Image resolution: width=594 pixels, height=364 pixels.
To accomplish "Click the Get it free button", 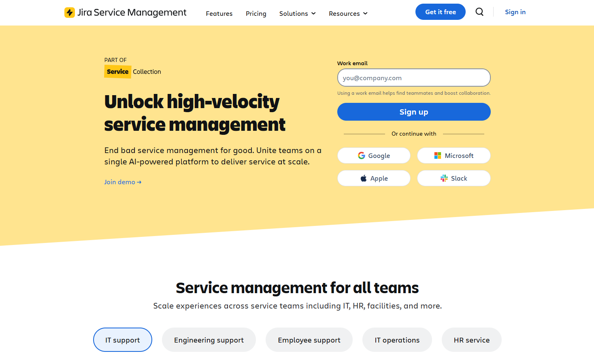I will (441, 12).
